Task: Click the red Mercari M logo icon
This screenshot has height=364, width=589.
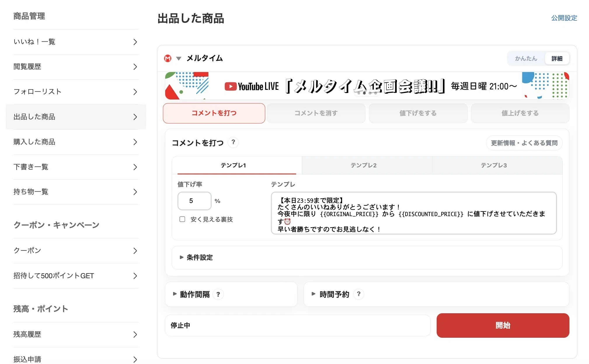Action: 168,58
